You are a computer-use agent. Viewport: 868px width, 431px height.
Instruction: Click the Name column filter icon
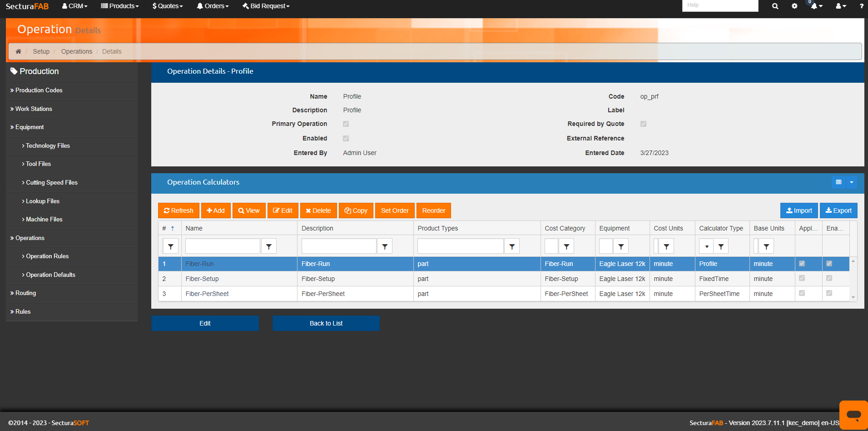click(x=269, y=246)
